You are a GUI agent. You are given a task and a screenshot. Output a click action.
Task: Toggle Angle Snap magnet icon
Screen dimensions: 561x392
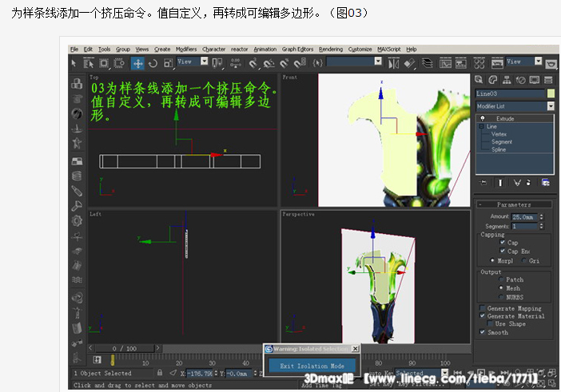point(269,63)
